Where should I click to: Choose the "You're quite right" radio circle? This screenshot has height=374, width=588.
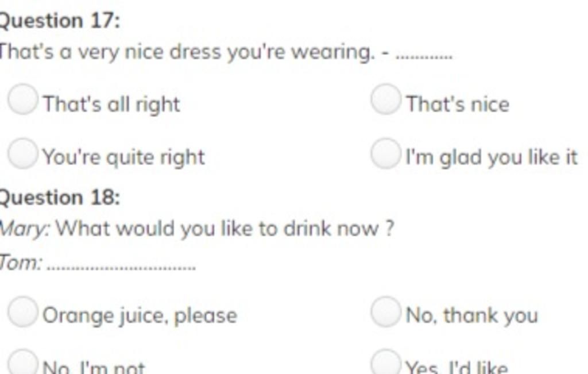22,153
